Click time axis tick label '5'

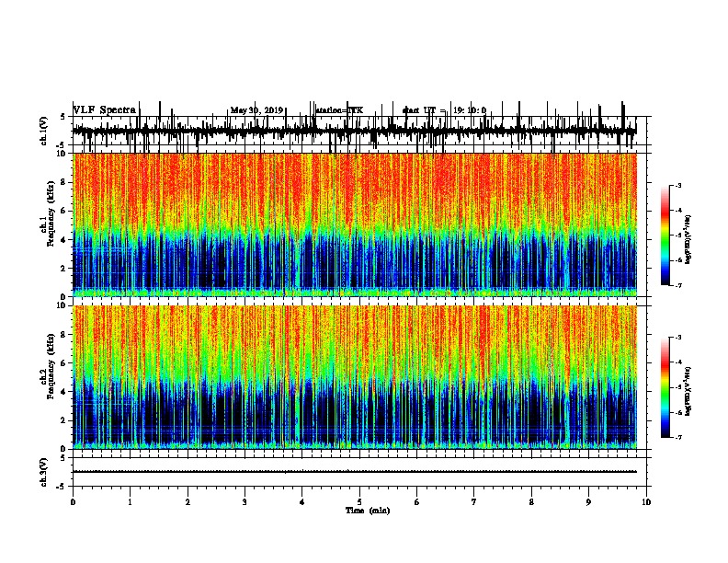359,502
